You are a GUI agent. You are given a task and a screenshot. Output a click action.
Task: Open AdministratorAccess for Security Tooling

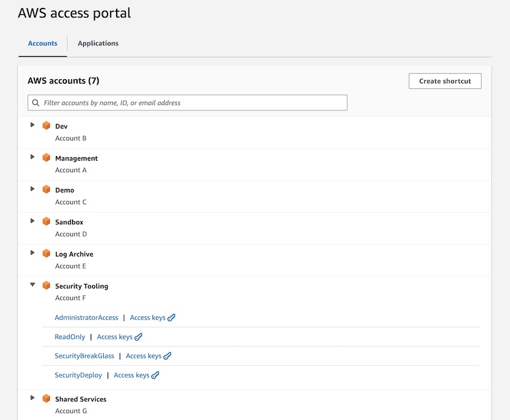click(x=86, y=318)
